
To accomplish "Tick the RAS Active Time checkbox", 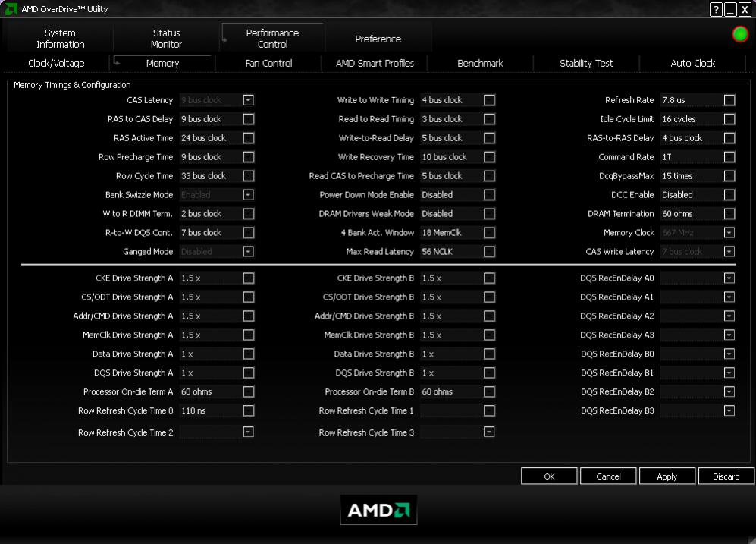I will (x=248, y=138).
